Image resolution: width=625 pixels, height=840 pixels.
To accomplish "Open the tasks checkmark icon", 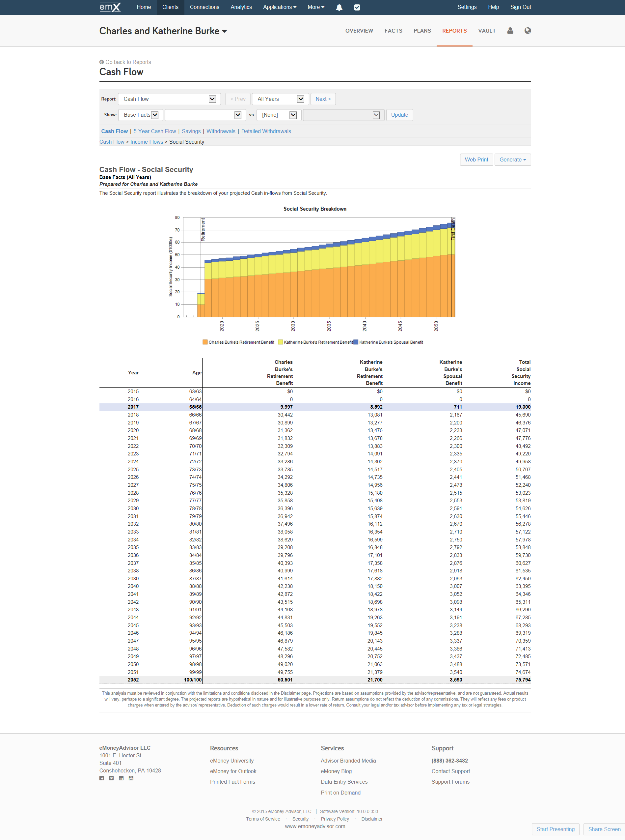I will click(357, 7).
